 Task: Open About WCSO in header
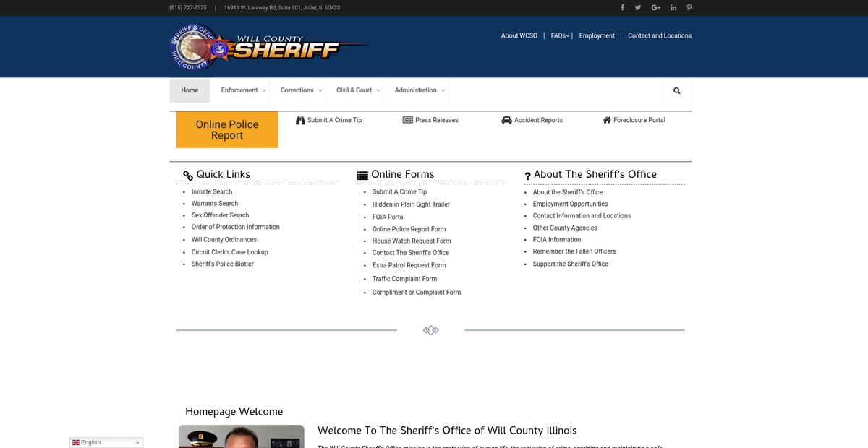click(519, 35)
